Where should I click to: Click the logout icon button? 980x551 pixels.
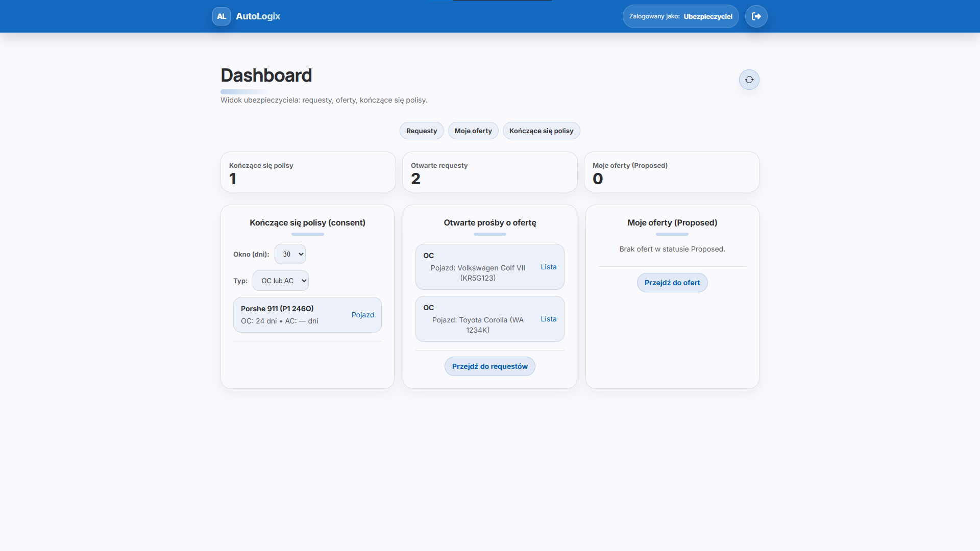[x=756, y=16]
